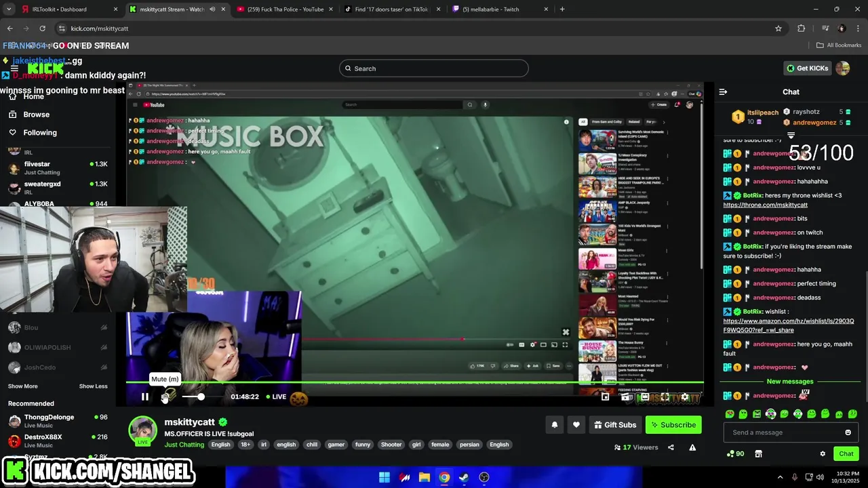This screenshot has height=488, width=868.
Task: Open Steam from the taskbar
Action: pos(464,477)
